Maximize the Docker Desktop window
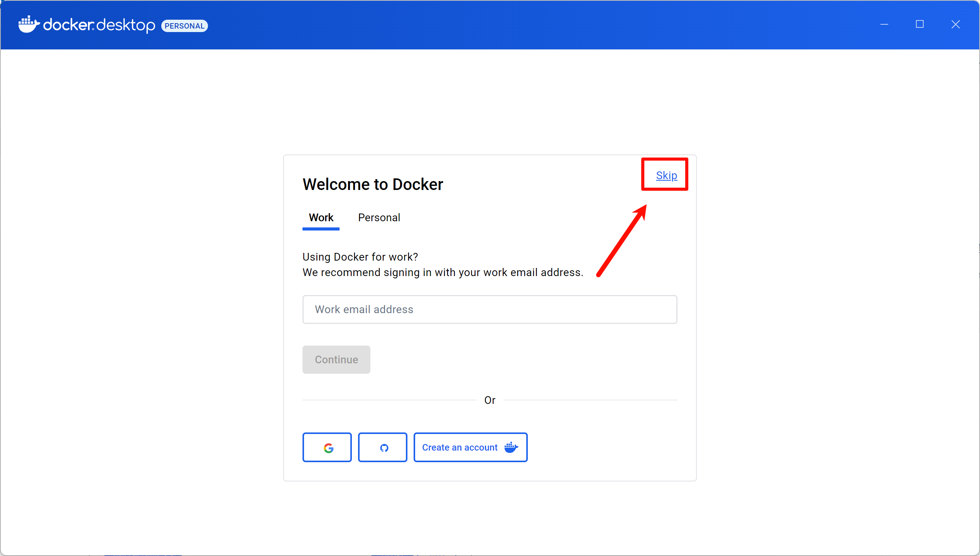Viewport: 980px width, 556px height. (919, 25)
